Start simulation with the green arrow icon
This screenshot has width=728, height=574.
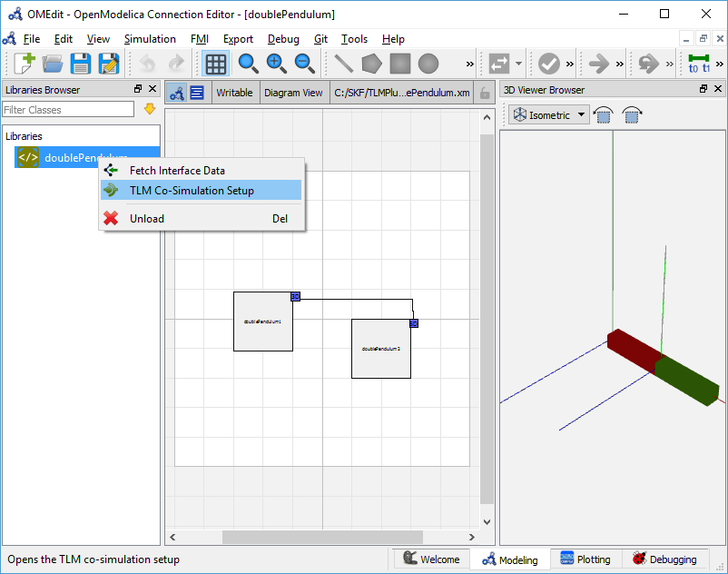(x=600, y=64)
